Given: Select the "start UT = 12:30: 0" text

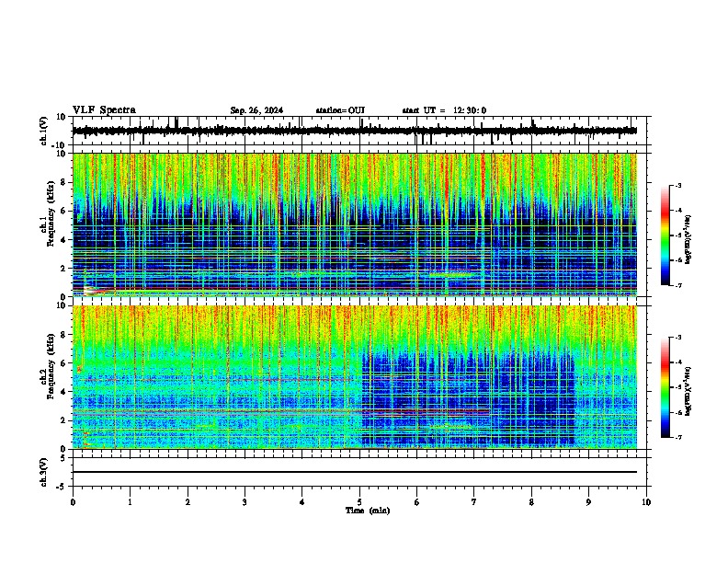Looking at the screenshot, I should pyautogui.click(x=444, y=110).
